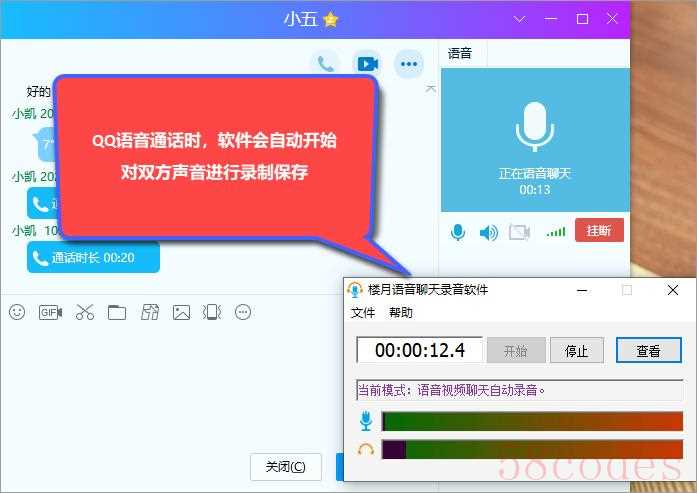This screenshot has height=493, width=697.
Task: Open the 帮助 menu in recorder
Action: click(x=401, y=313)
